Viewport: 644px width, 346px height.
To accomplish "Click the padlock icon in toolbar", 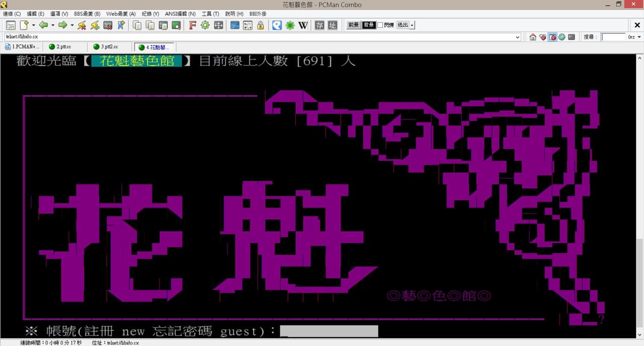I will 260,25.
